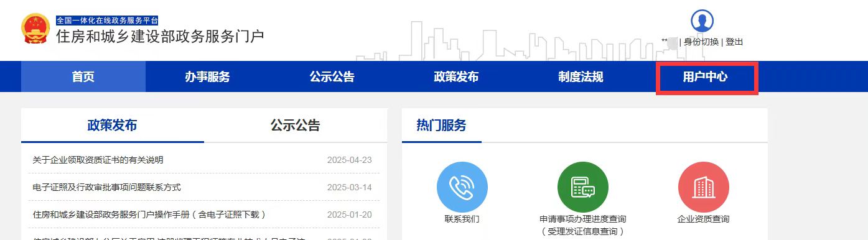Viewport: 868px width, 240px height.
Task: Open 联系我们 phone icon
Action: tap(462, 187)
